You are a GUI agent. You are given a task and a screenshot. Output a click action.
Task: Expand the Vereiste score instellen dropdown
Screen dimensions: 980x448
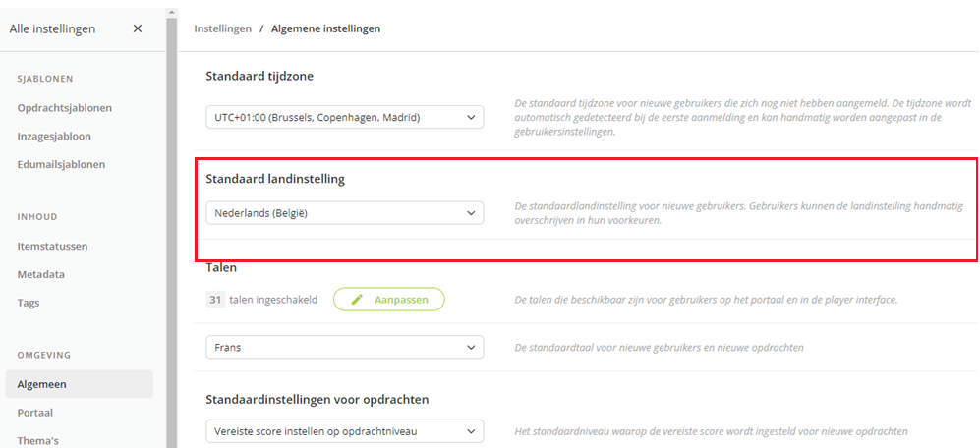pyautogui.click(x=345, y=431)
